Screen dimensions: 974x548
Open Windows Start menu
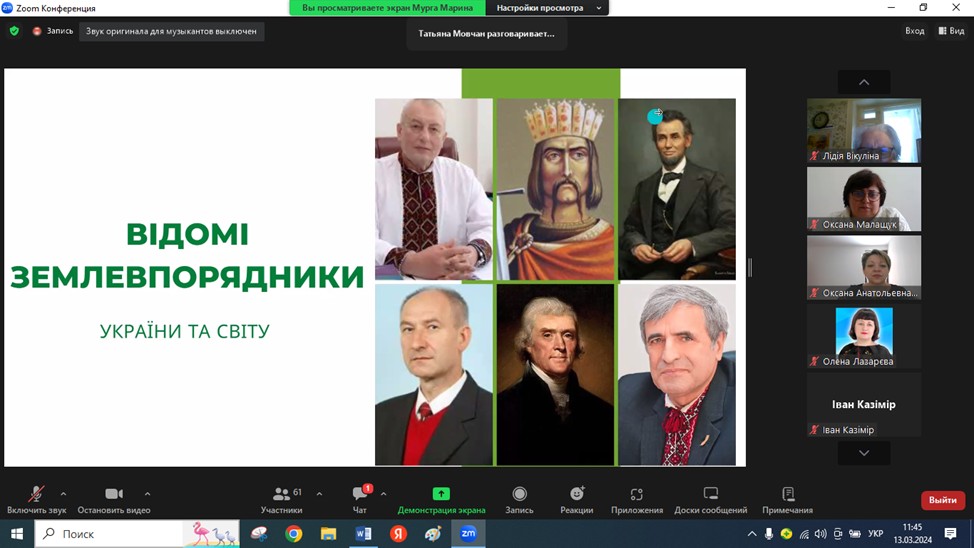[17, 534]
